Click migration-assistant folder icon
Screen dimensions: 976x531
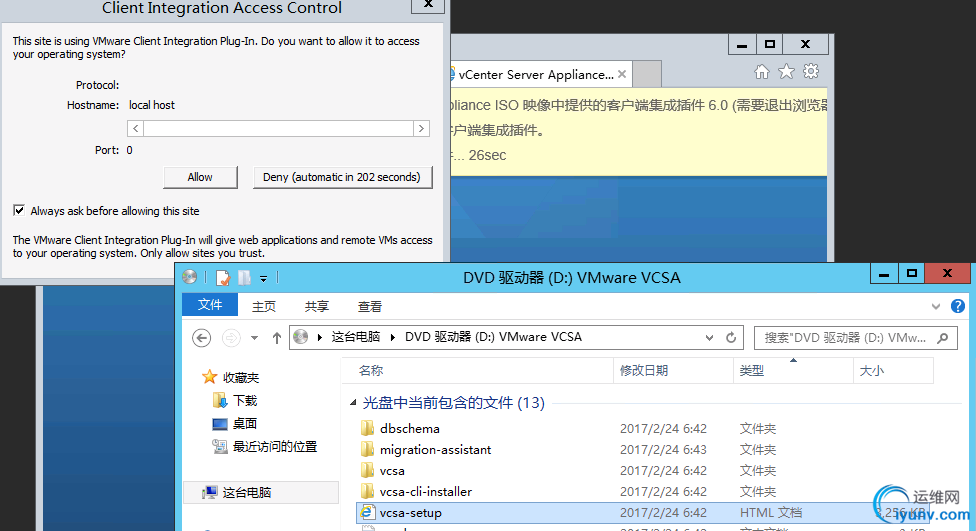click(368, 449)
